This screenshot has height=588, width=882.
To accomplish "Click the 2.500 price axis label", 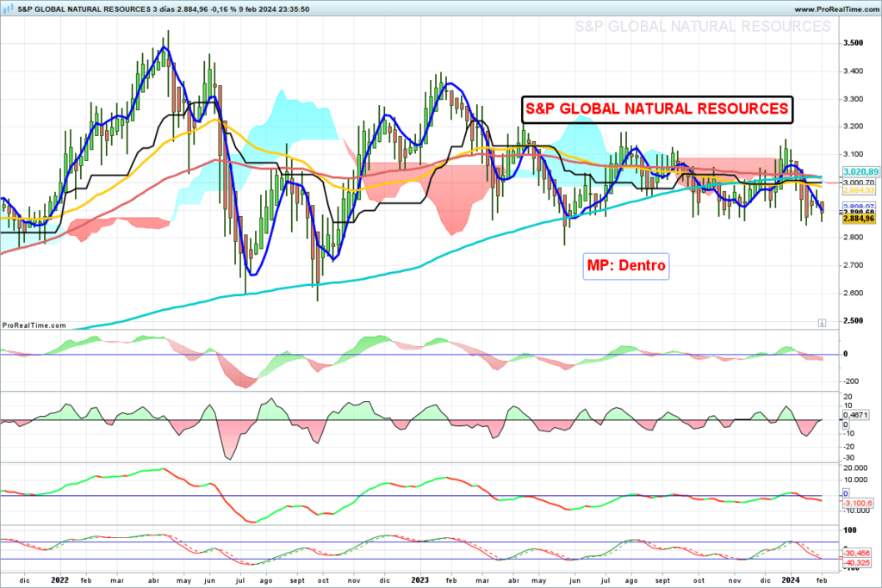I will tap(854, 321).
